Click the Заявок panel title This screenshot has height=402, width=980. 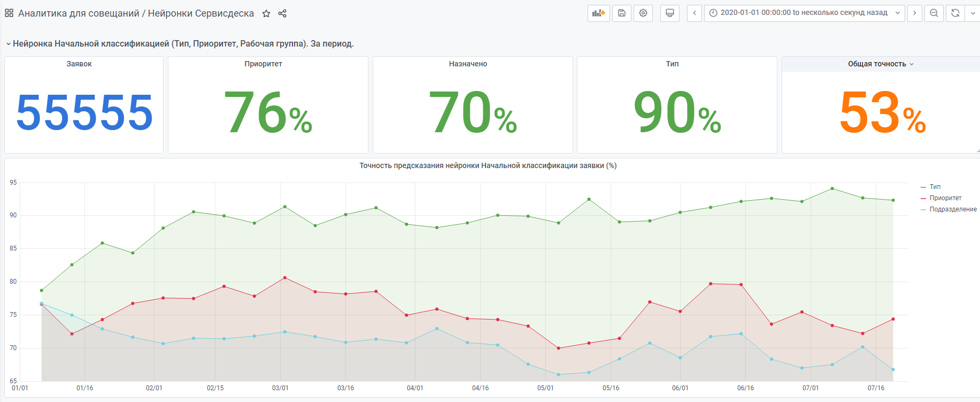tap(79, 64)
